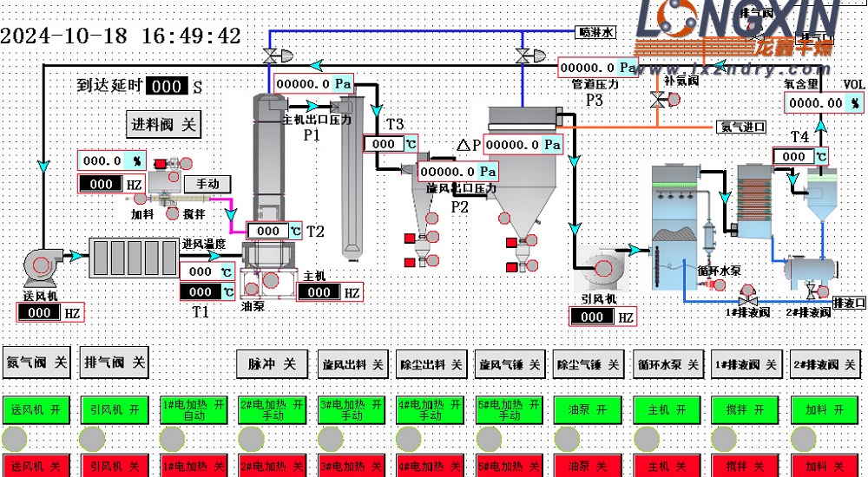Click the 主机 HZ frequency field
This screenshot has width=868, height=477.
319,292
